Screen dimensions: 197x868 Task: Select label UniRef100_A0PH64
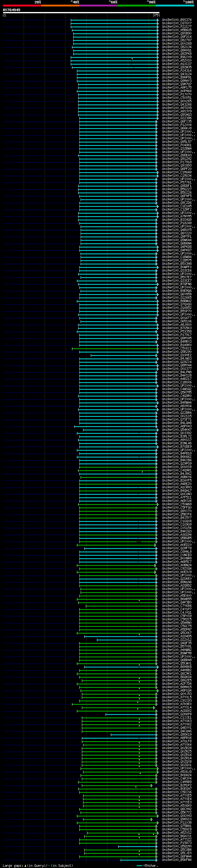coord(177,91)
